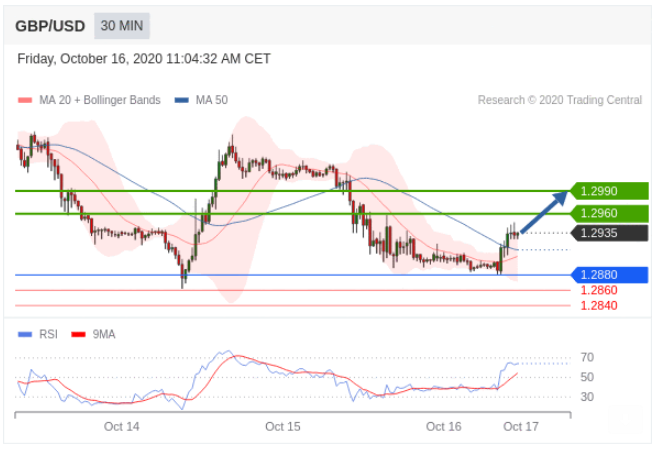The height and width of the screenshot is (449, 657).
Task: Click the RSI 30 axis level
Action: click(x=587, y=396)
